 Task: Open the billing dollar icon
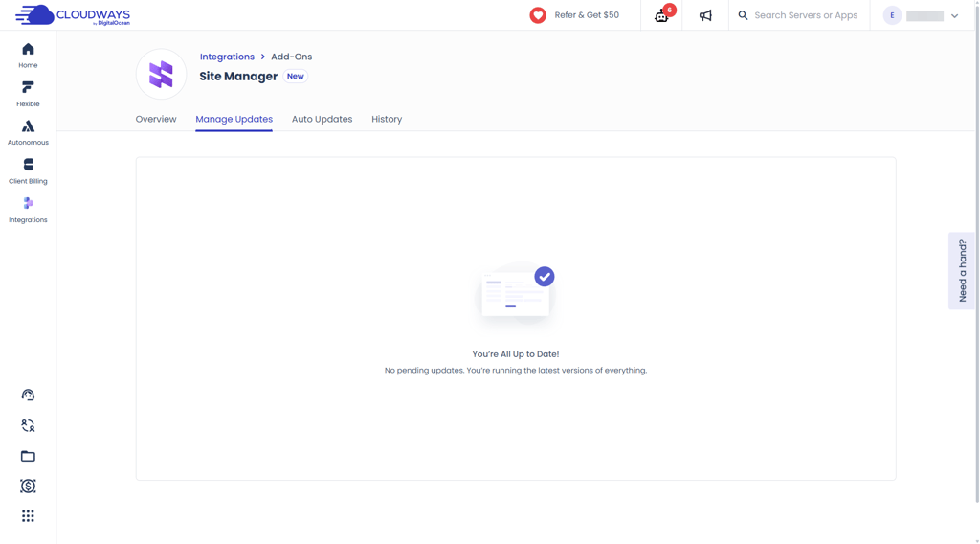tap(28, 486)
